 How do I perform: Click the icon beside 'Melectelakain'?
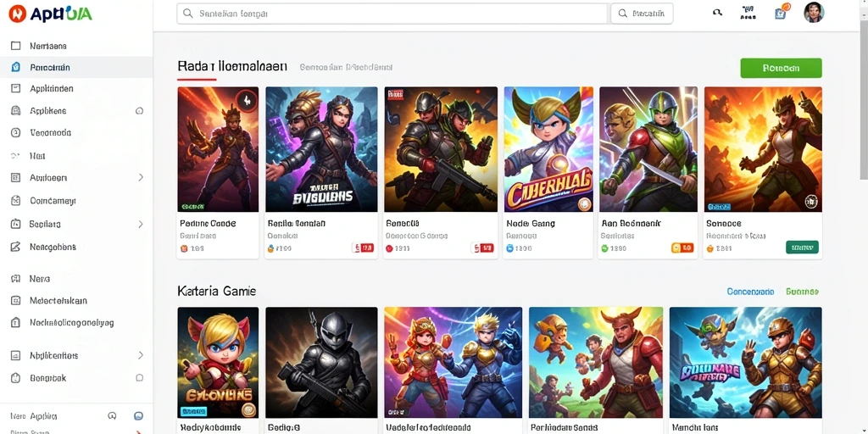15,301
